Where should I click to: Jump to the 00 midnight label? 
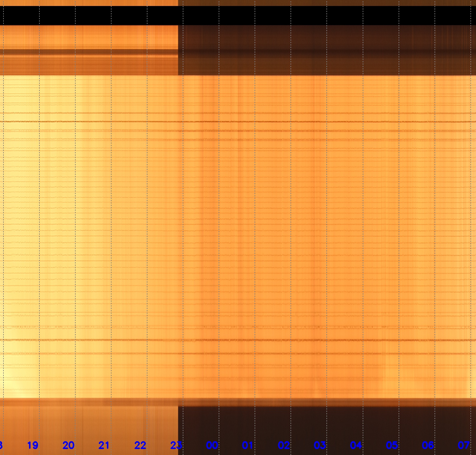[x=212, y=445]
